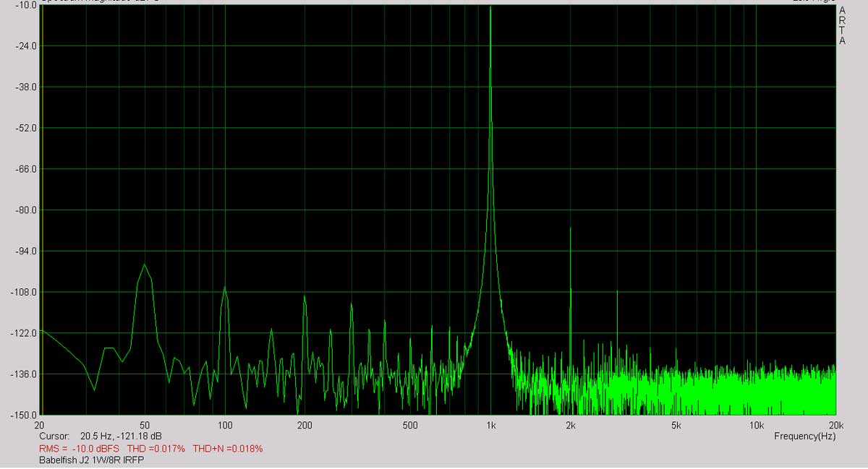The height and width of the screenshot is (469, 868).
Task: Click the 'THD+N =0.018%' value
Action: click(x=227, y=449)
